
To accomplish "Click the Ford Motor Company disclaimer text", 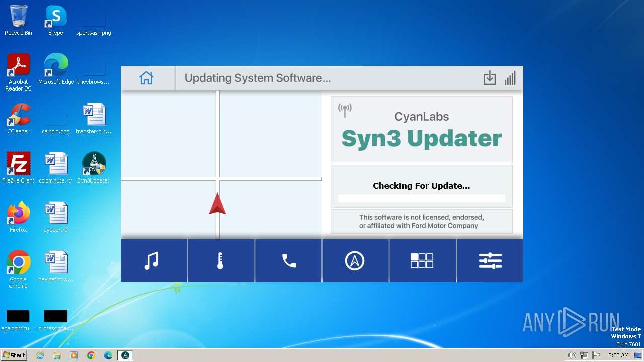I will click(422, 222).
